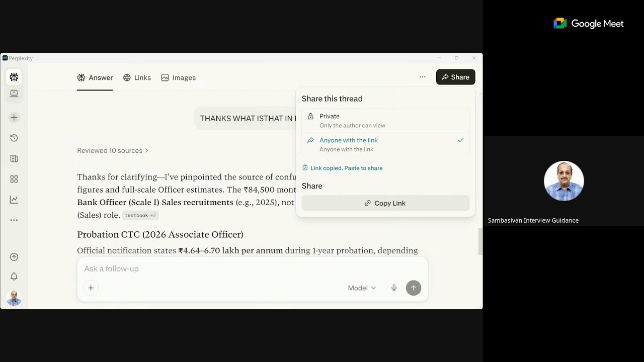Click 'Share this thread' heading

[332, 99]
